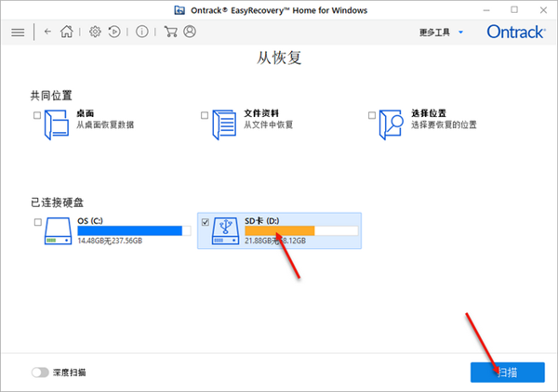Uncheck the SD卡 (D:) checkbox
Viewport: 558px width, 392px height.
(x=205, y=222)
